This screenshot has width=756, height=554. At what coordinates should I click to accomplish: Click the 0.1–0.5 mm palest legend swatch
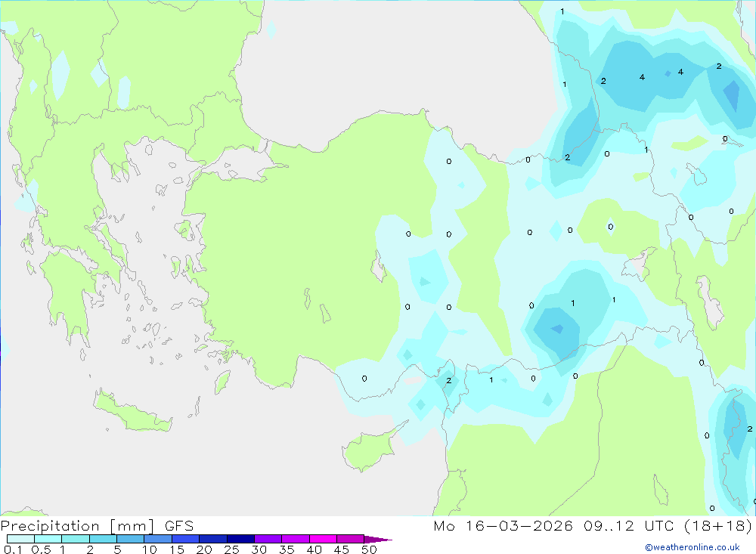coord(20,539)
